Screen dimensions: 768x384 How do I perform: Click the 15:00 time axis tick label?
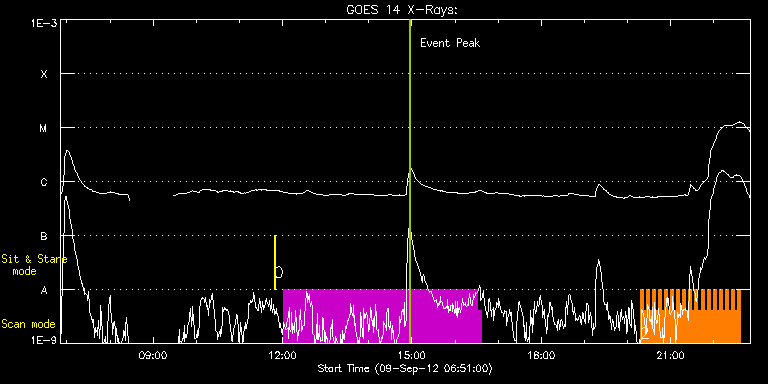tap(411, 355)
